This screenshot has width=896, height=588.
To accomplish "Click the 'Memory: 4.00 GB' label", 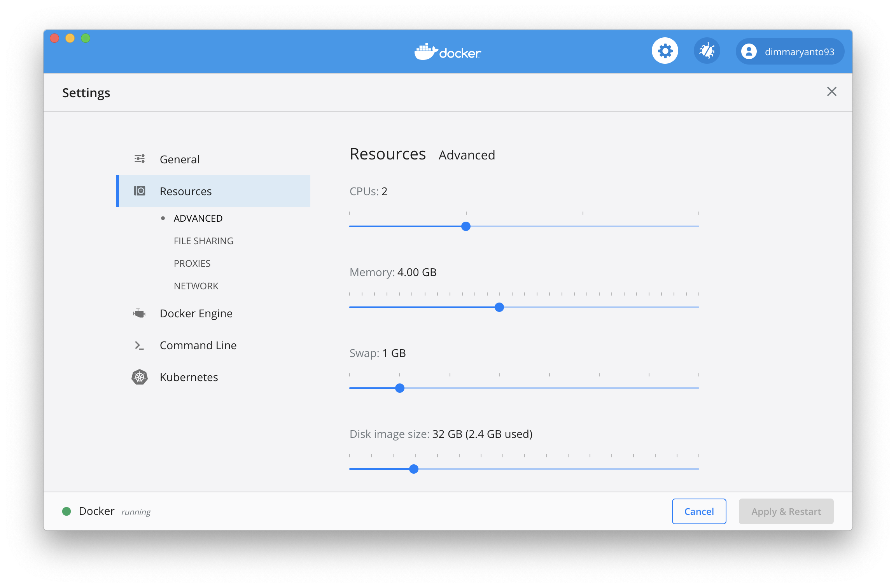I will point(393,272).
